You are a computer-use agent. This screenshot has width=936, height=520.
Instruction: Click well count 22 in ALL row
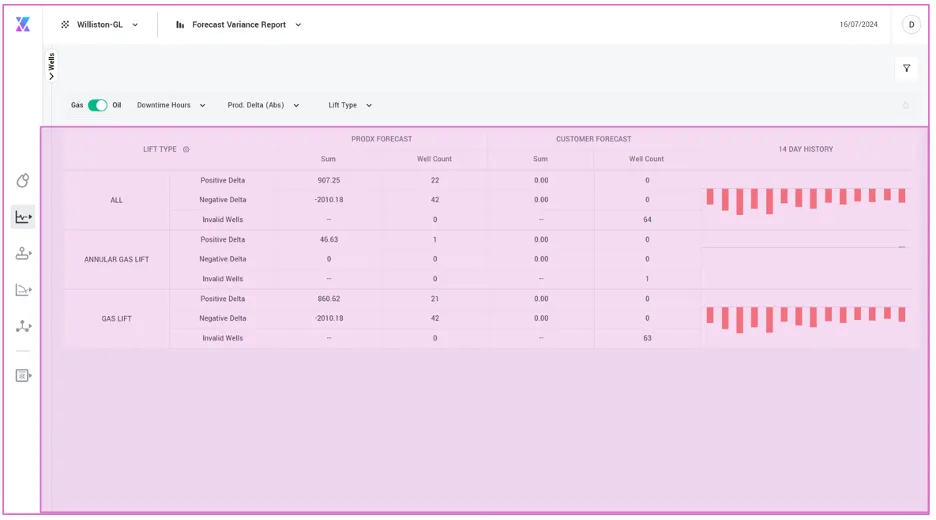(435, 180)
